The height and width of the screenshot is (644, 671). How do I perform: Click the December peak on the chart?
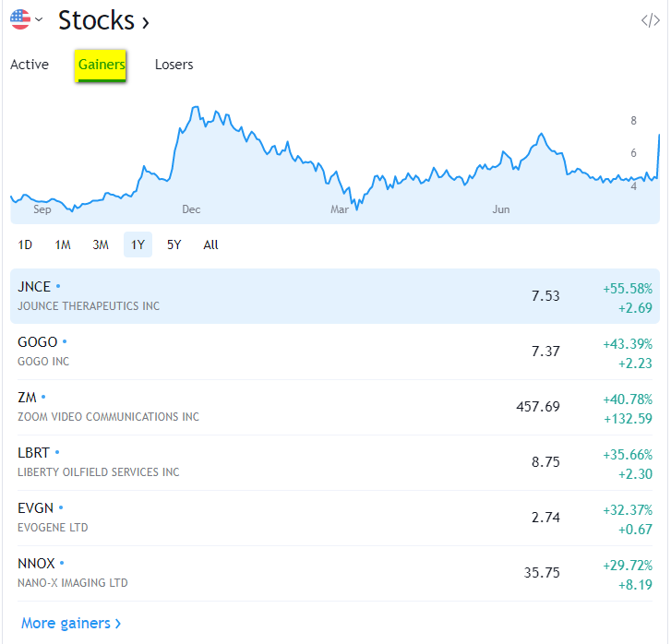click(196, 107)
